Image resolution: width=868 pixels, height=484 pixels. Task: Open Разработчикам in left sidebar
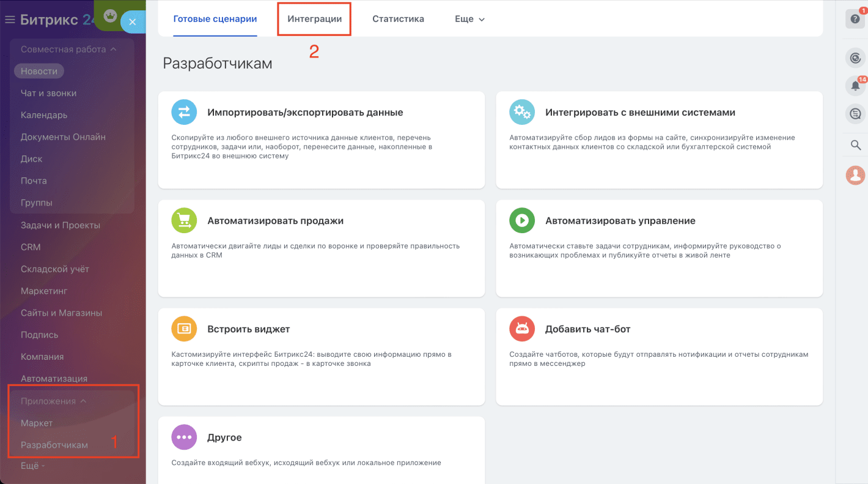[x=54, y=445]
